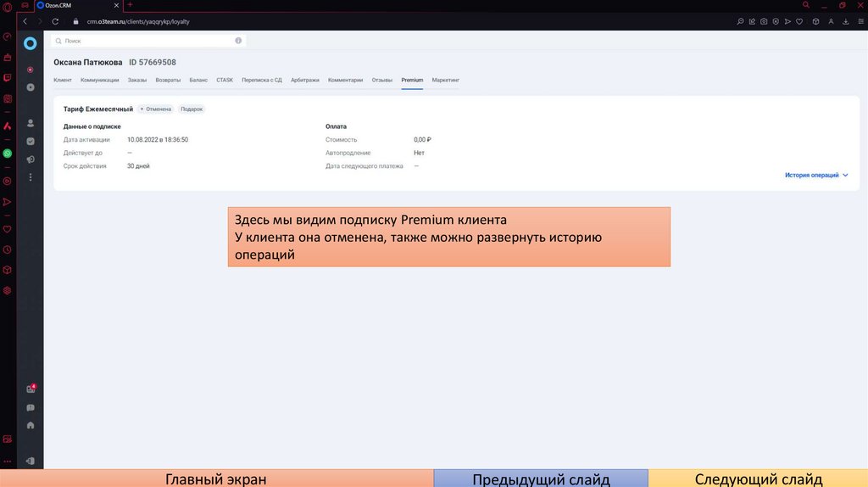Open the Маркетинг tab
This screenshot has width=868, height=487.
446,81
